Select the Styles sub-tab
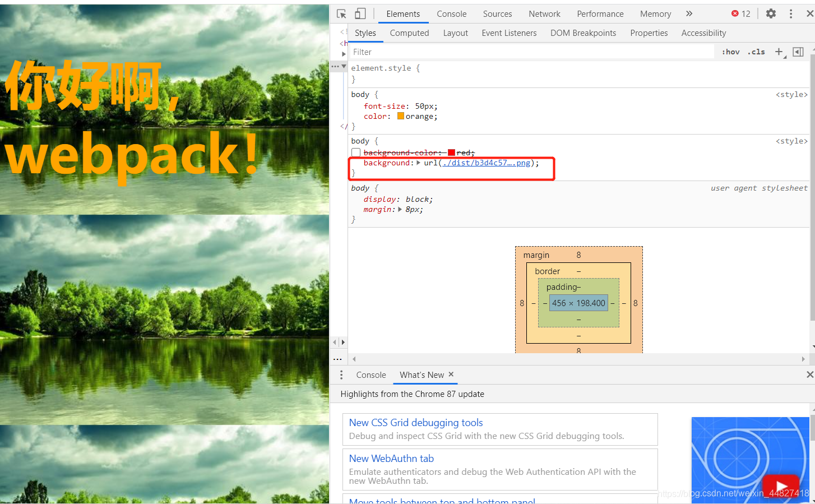815x504 pixels. pos(365,33)
